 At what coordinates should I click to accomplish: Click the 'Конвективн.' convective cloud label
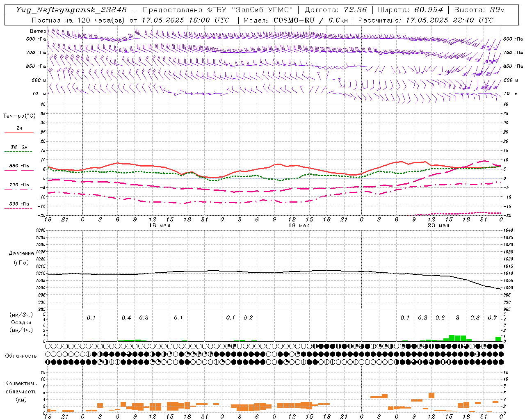(21, 383)
